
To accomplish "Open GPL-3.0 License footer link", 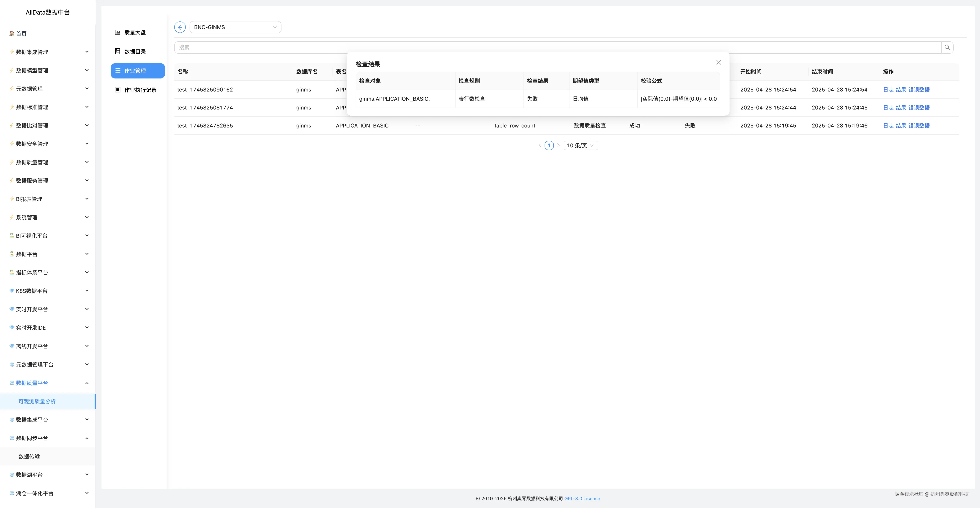I will coord(582,498).
